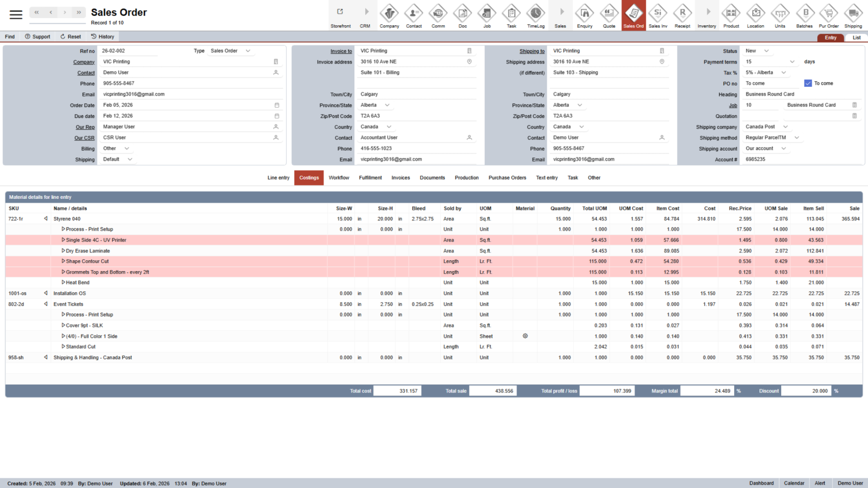Switch to the List view tab
Viewport: 868px width, 488px height.
click(856, 38)
